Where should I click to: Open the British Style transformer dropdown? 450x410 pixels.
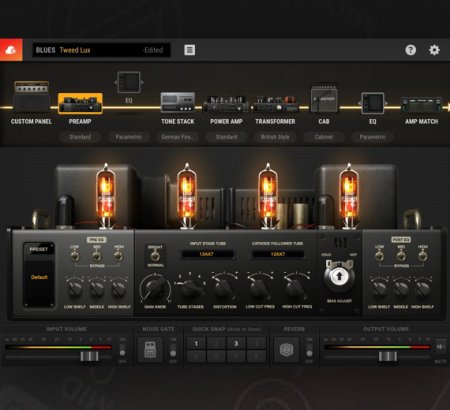coord(275,137)
